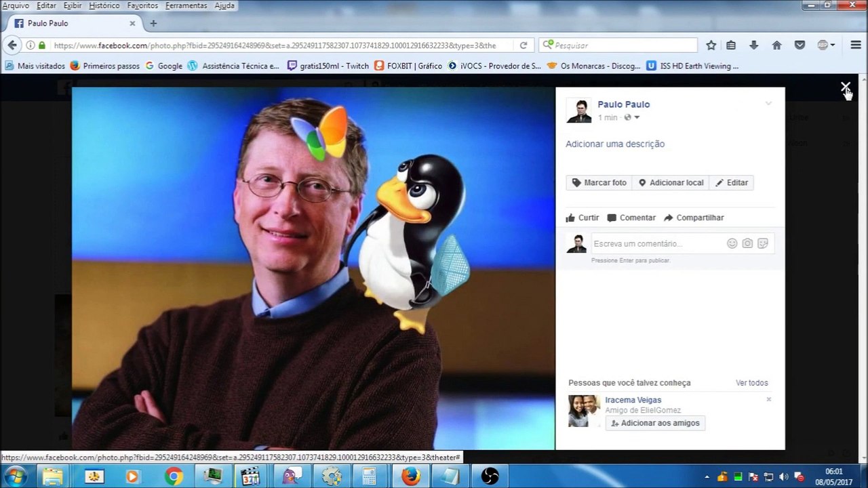Open the emoji picker in comment box

click(x=732, y=243)
